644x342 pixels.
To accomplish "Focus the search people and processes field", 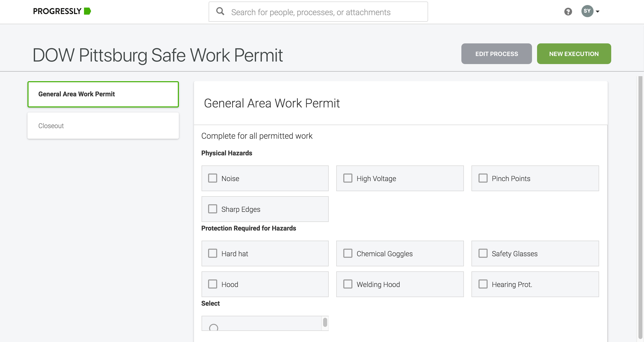I will (325, 12).
